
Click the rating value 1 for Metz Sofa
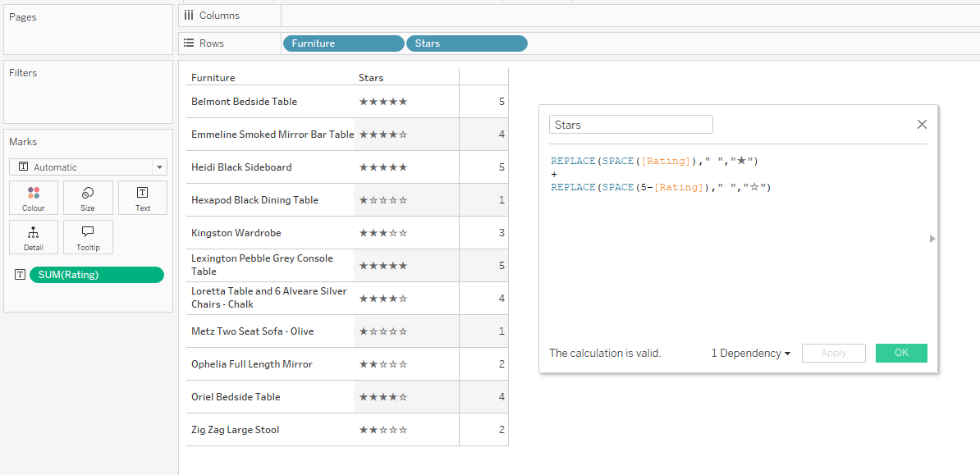pos(501,331)
